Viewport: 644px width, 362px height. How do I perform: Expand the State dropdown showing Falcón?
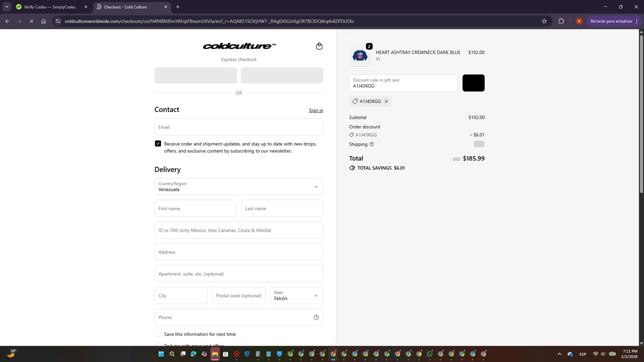point(296,296)
